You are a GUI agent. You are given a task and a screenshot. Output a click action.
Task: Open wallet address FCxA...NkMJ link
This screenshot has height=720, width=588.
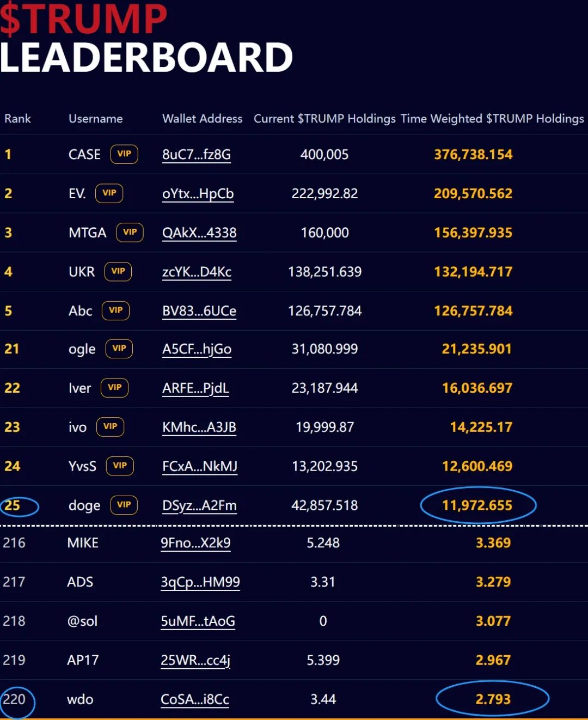click(200, 467)
